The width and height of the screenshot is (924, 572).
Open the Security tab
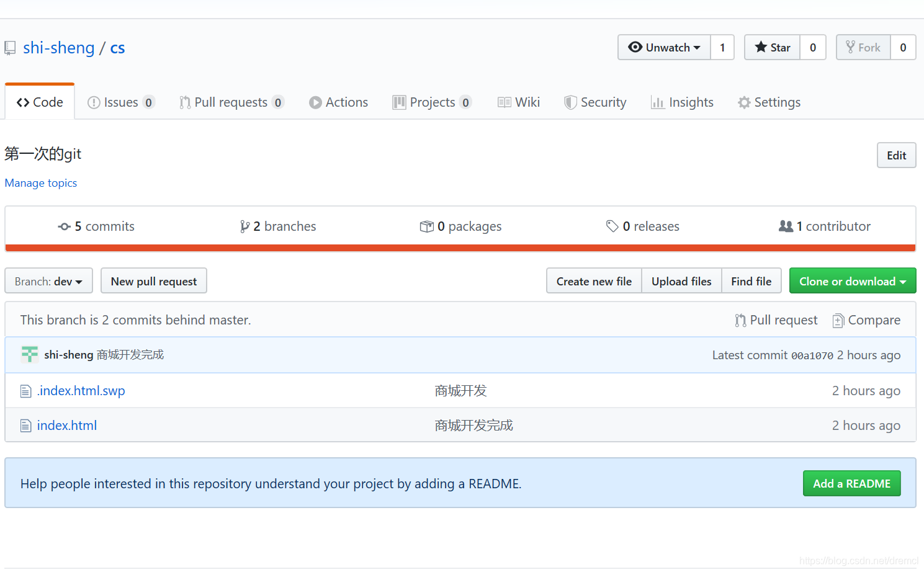tap(595, 102)
